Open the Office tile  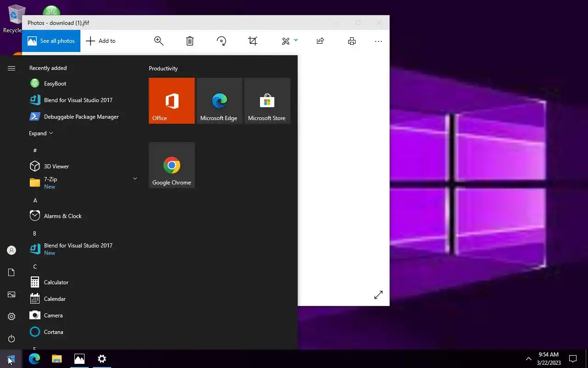(x=172, y=101)
